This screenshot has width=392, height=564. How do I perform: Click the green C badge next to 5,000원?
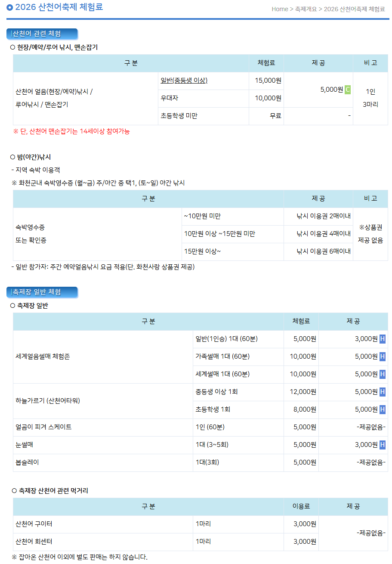coord(347,89)
